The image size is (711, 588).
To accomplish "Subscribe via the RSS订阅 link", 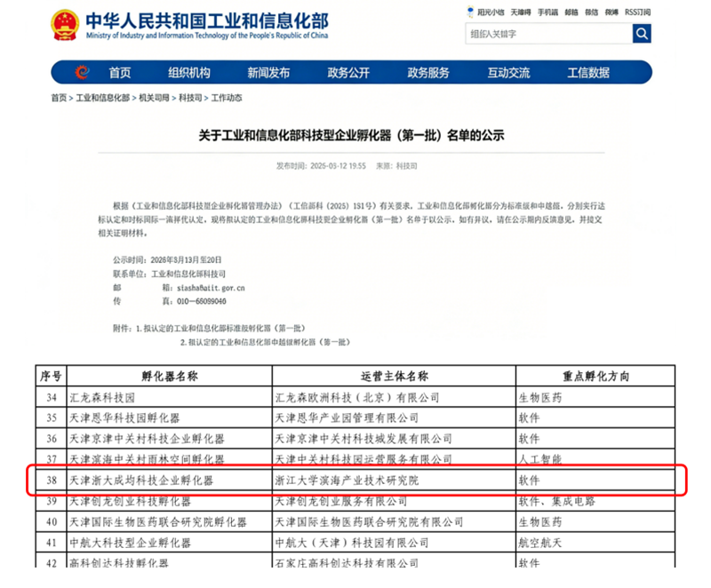I will pos(636,12).
